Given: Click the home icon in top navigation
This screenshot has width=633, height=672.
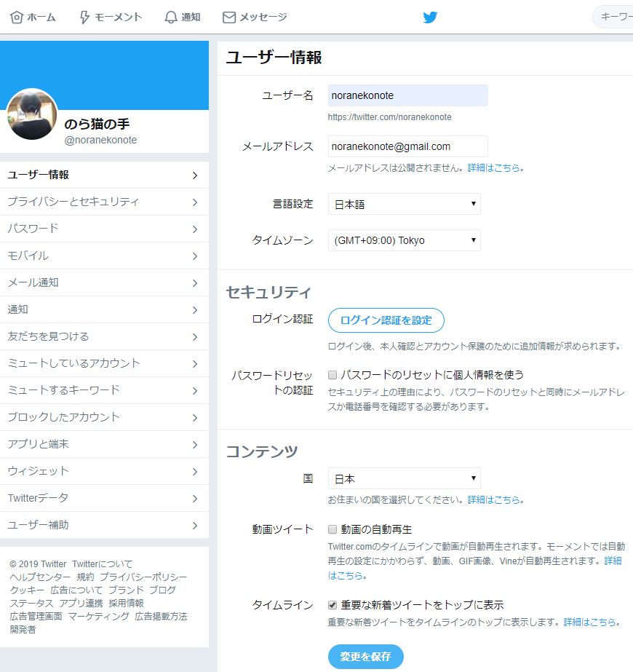Looking at the screenshot, I should (x=16, y=17).
